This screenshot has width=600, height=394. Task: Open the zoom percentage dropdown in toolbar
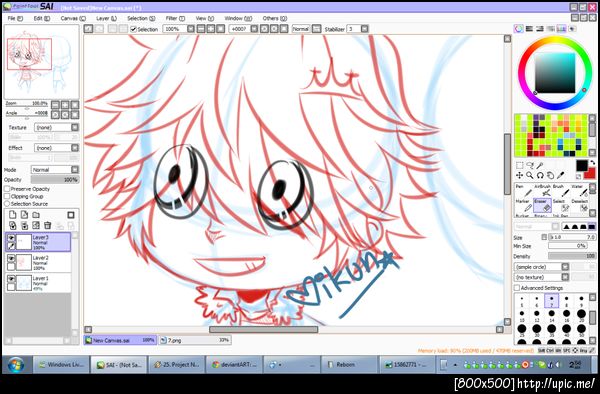191,29
